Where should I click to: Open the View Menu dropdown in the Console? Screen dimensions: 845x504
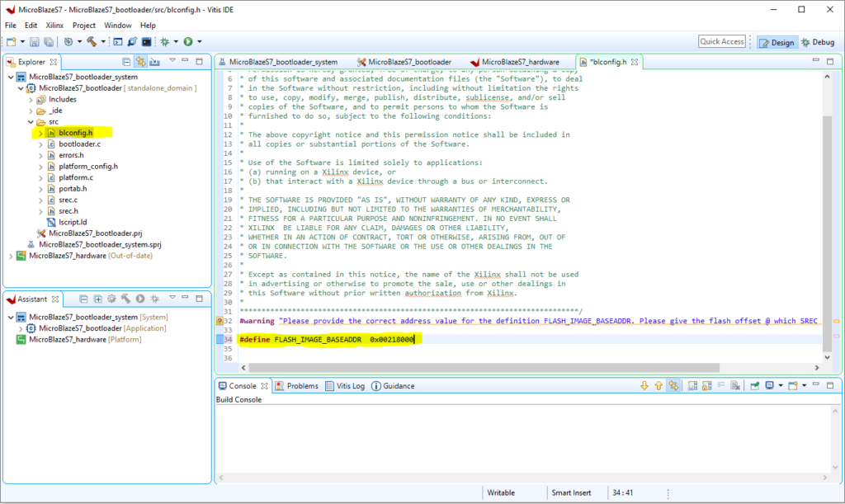[x=804, y=384]
